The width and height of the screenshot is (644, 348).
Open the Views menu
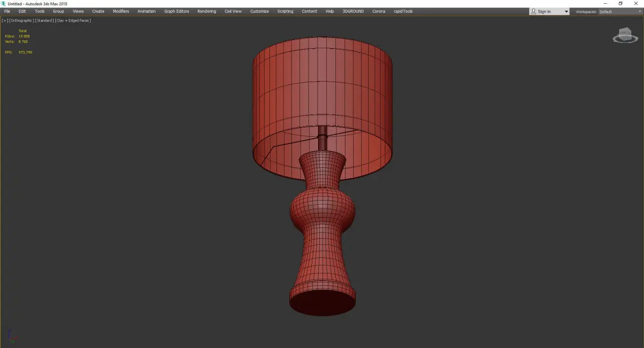coord(78,11)
